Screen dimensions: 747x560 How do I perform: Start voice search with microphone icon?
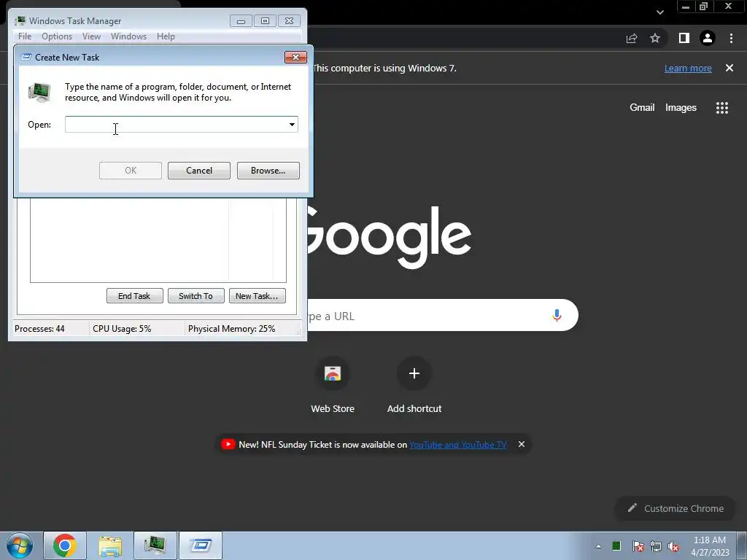[557, 315]
